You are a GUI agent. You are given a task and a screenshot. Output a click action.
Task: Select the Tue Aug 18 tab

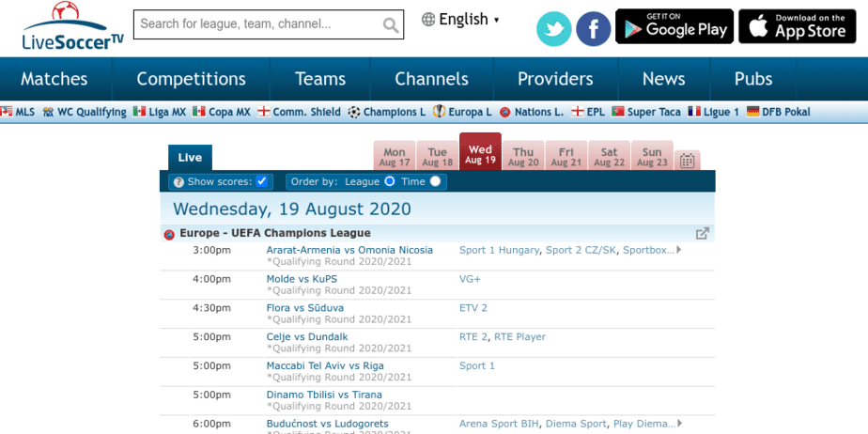pos(438,156)
